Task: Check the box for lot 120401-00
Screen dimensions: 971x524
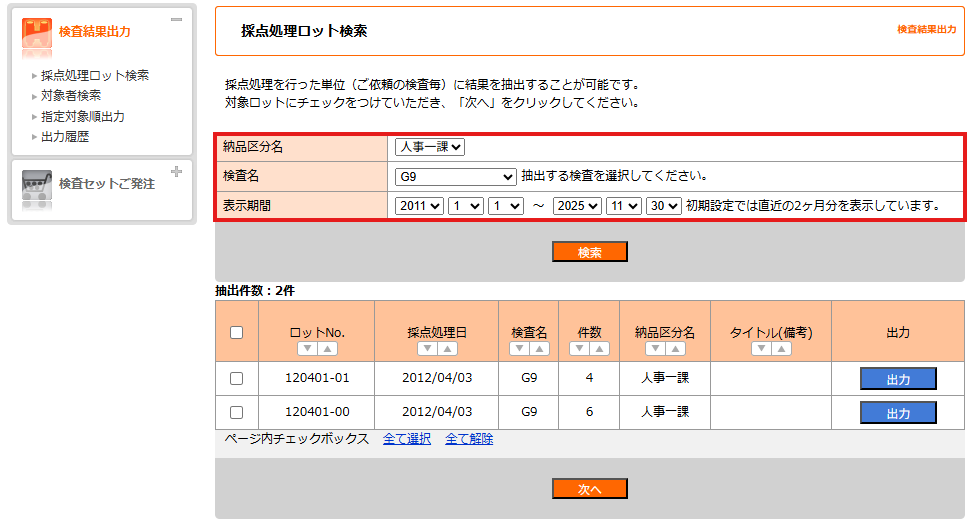Action: (x=237, y=412)
